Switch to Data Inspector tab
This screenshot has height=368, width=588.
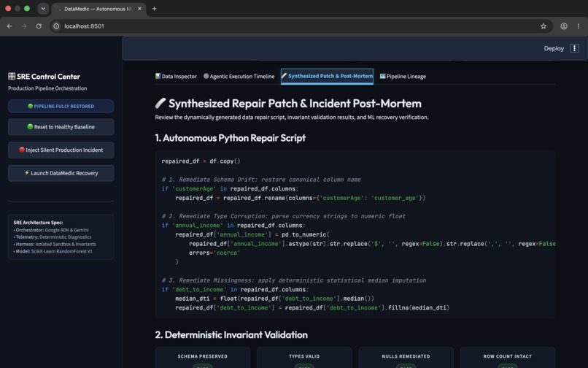pyautogui.click(x=176, y=76)
